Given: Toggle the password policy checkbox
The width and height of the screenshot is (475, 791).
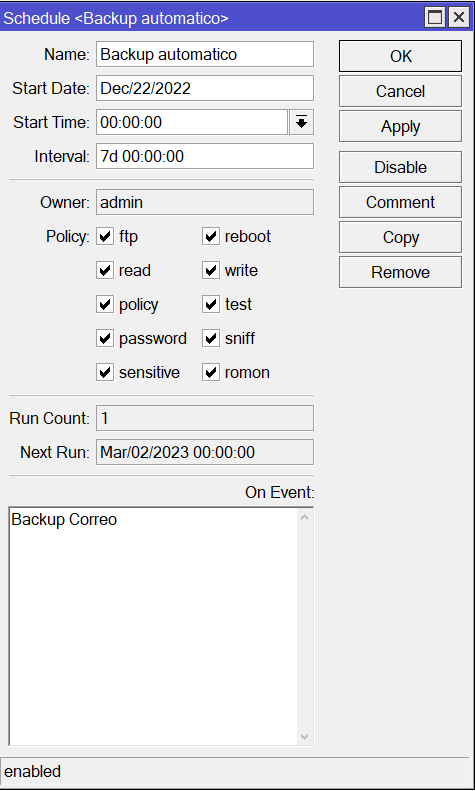Looking at the screenshot, I should [105, 338].
